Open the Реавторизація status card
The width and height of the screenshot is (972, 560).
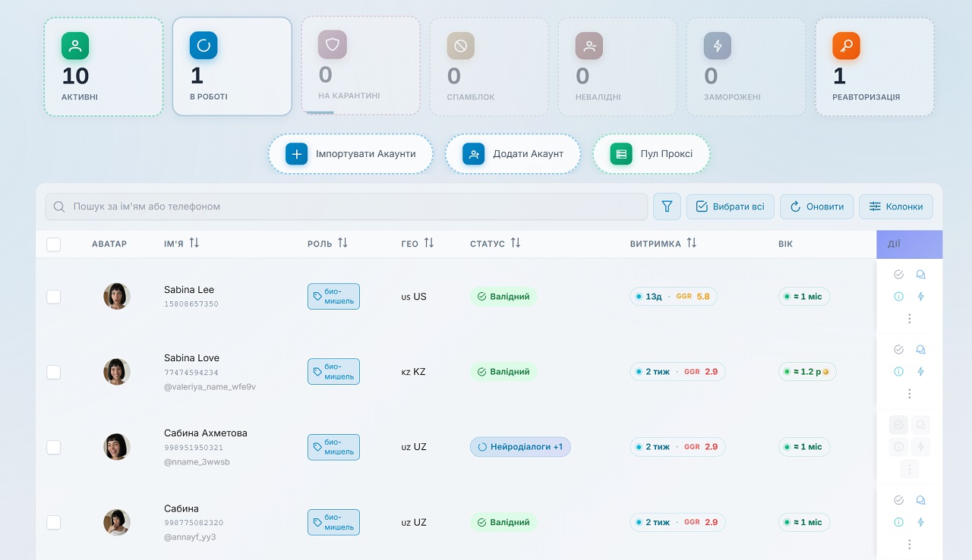click(875, 67)
